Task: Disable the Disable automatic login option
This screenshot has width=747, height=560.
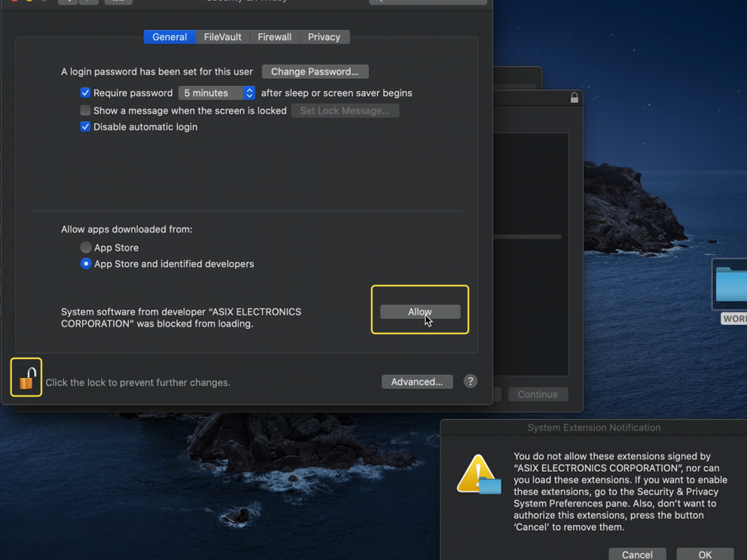Action: [85, 126]
